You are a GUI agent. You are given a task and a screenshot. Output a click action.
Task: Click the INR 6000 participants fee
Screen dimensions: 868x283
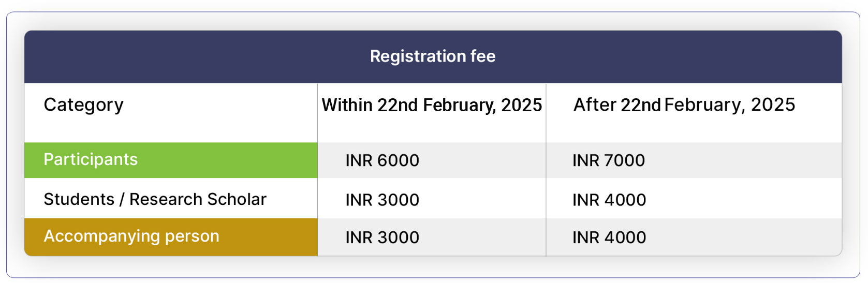(x=382, y=160)
